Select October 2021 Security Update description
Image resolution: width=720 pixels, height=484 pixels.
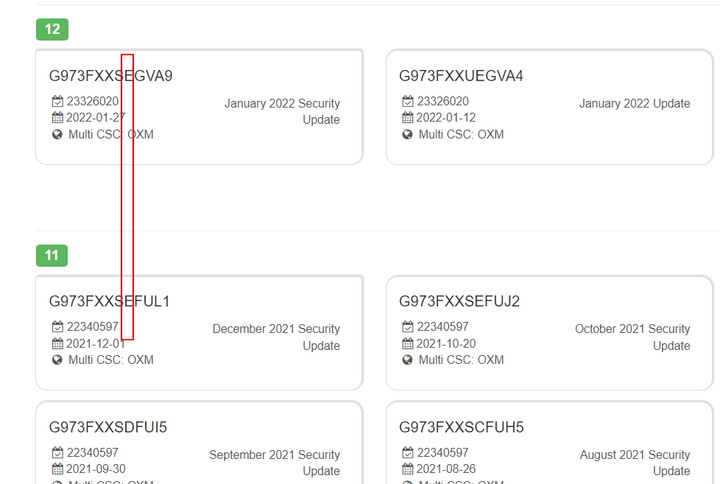[633, 337]
